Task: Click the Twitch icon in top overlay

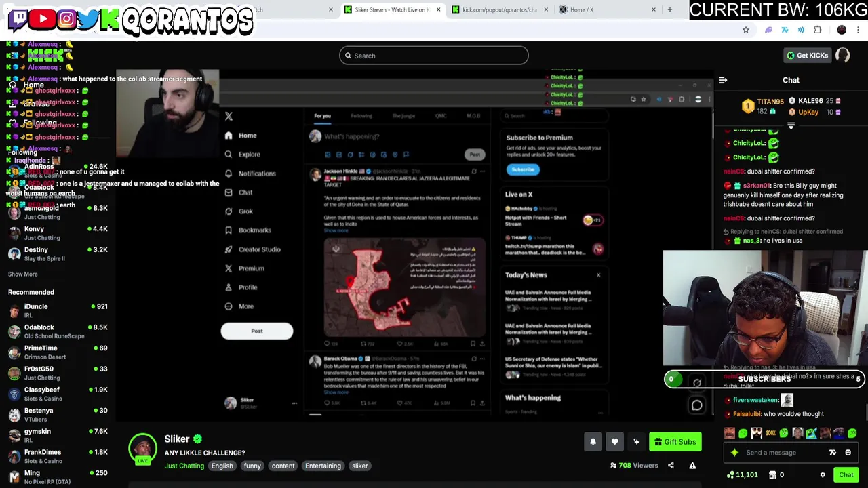Action: click(x=18, y=19)
